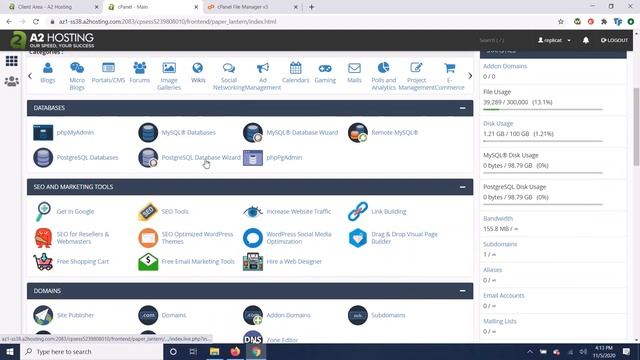Open the replicat user dropdown
This screenshot has height=360, width=640.
click(554, 40)
